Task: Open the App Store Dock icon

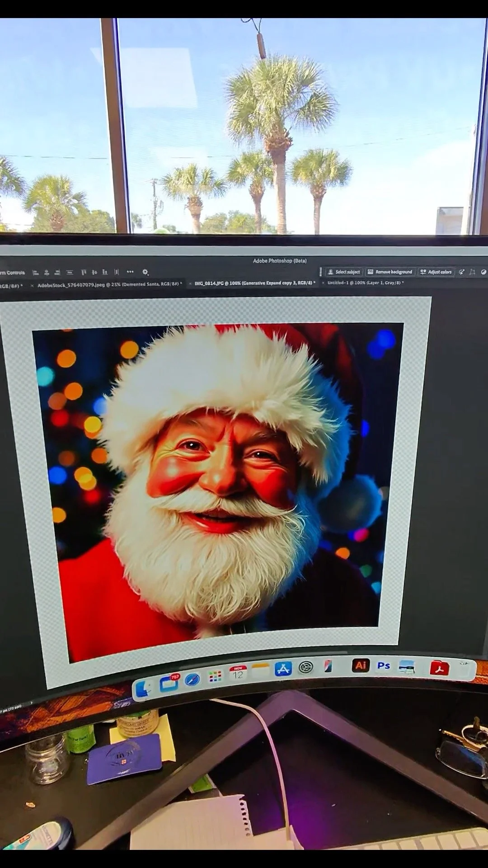Action: (283, 669)
